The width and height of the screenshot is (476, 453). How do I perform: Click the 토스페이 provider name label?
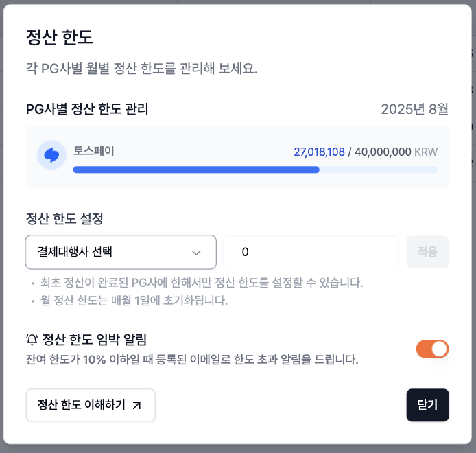[x=94, y=151]
